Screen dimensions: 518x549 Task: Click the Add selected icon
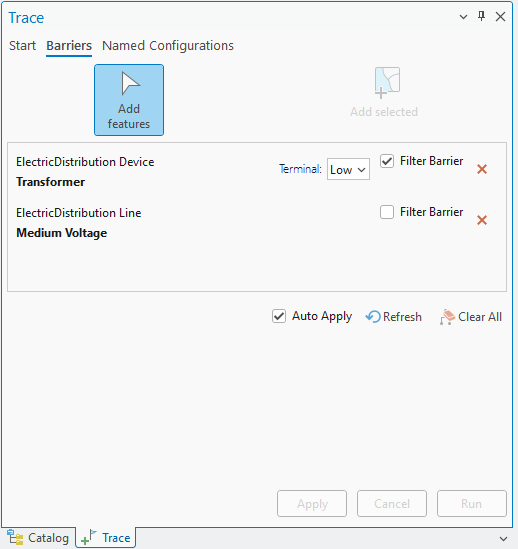(387, 83)
